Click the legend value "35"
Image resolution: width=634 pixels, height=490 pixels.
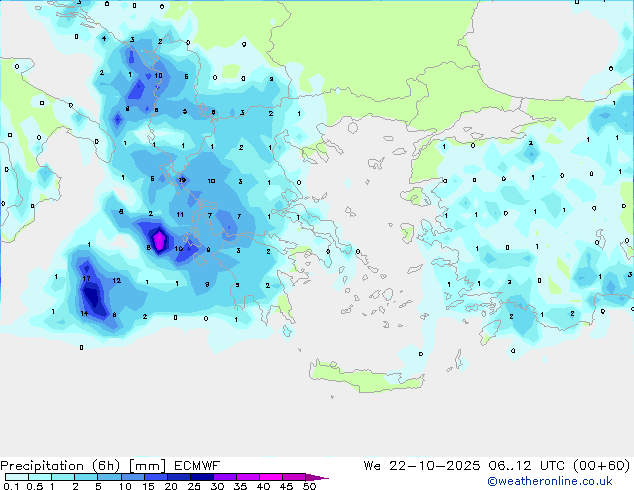[241, 486]
